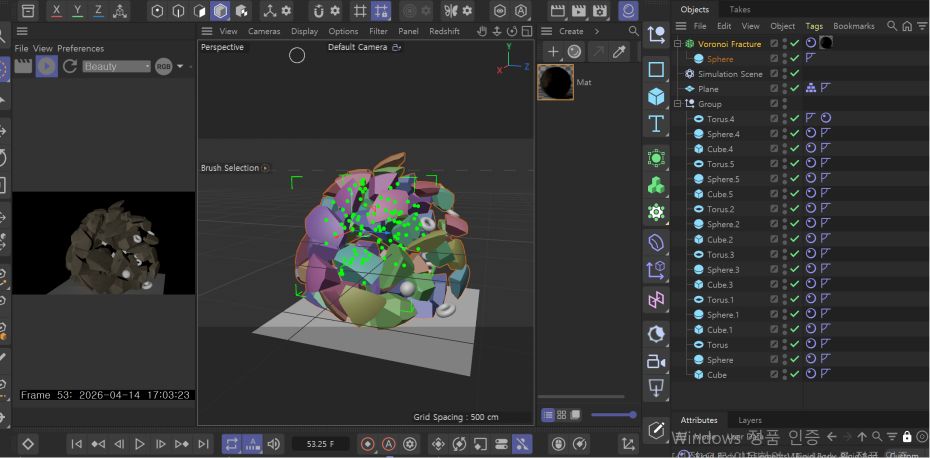Open the Cameras menu in viewport
This screenshot has width=930, height=458.
click(x=264, y=31)
